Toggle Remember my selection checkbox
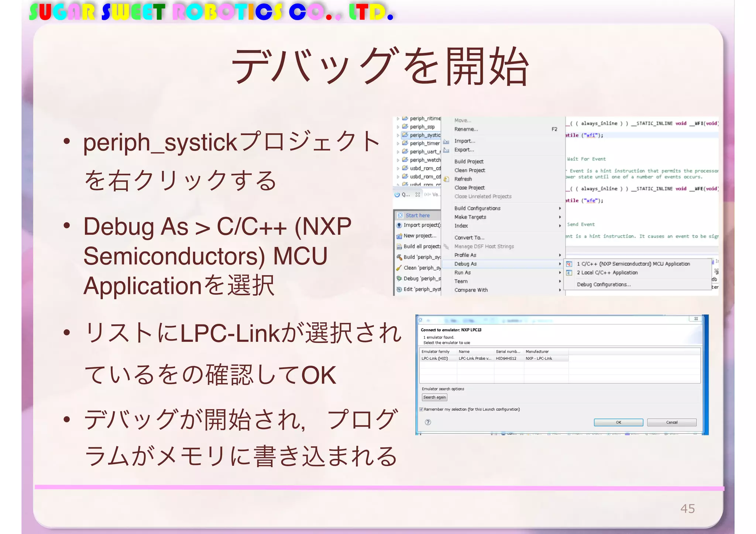The width and height of the screenshot is (756, 534). coord(421,409)
